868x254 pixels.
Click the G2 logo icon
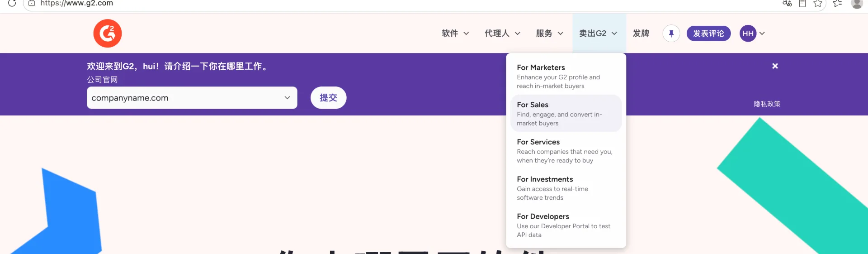coord(108,34)
